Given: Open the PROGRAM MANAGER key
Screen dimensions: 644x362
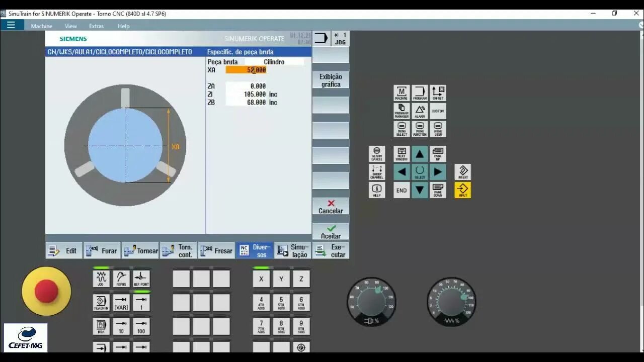Looking at the screenshot, I should (401, 111).
